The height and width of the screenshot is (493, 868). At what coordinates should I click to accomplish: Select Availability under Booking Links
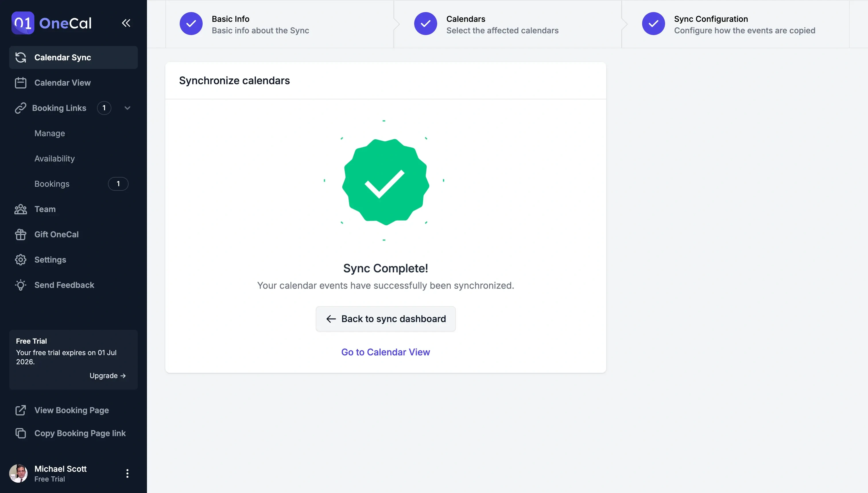54,159
